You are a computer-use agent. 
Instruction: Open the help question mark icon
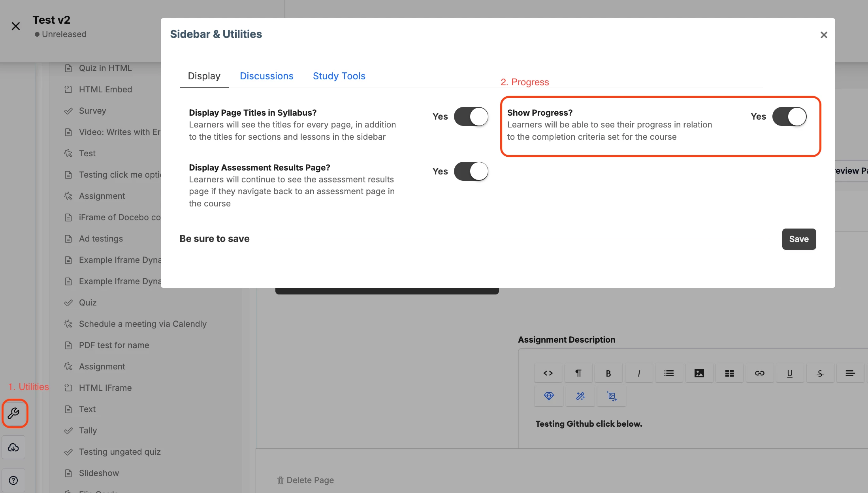pos(14,480)
